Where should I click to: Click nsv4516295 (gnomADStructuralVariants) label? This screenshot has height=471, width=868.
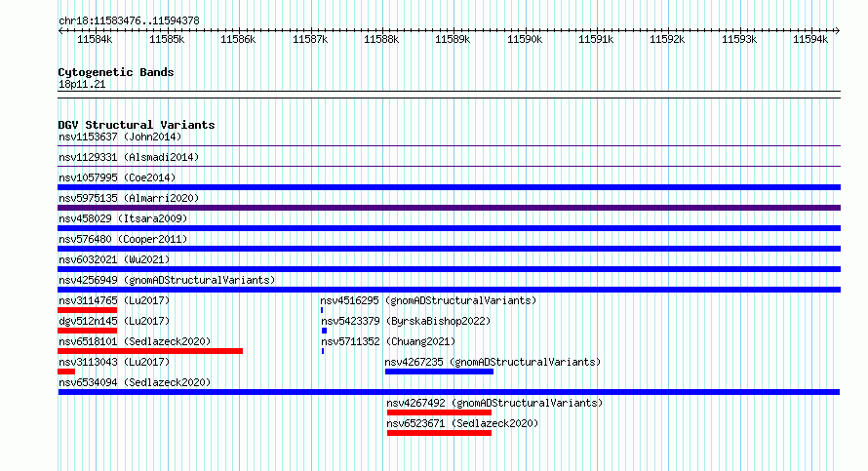[428, 300]
